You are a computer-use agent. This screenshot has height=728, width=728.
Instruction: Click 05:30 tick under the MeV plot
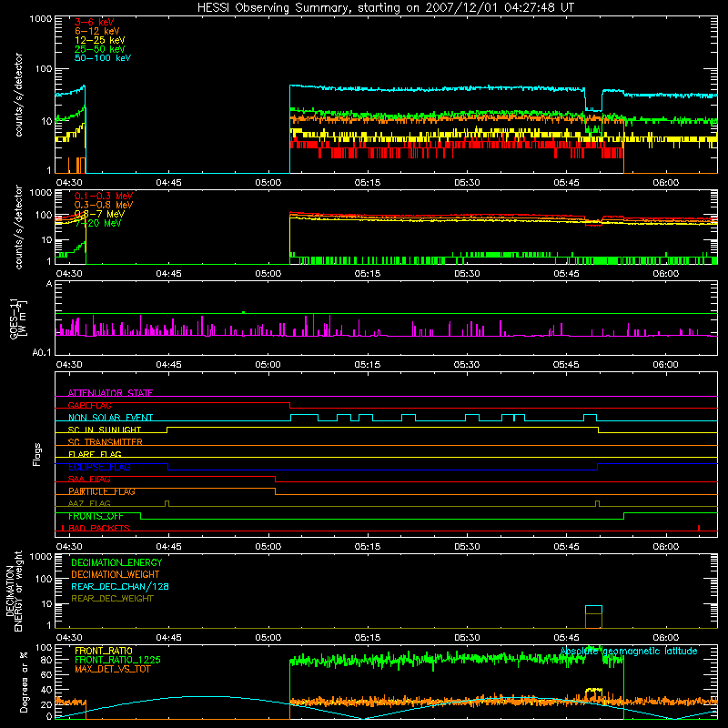click(467, 274)
